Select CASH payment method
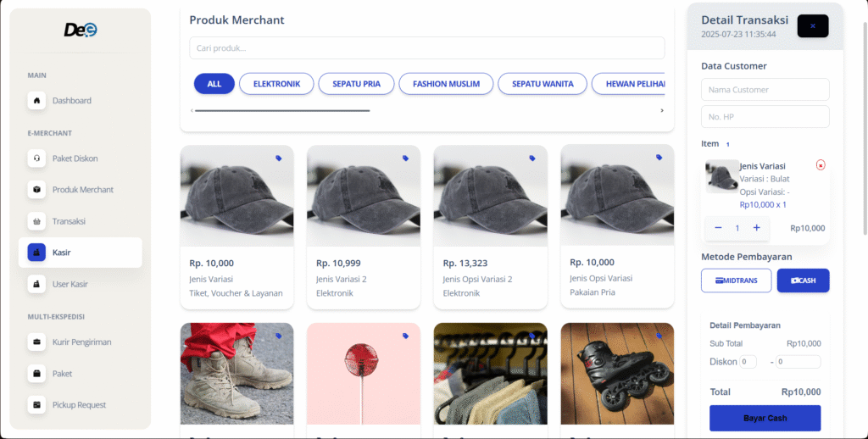The height and width of the screenshot is (439, 868). pyautogui.click(x=803, y=281)
